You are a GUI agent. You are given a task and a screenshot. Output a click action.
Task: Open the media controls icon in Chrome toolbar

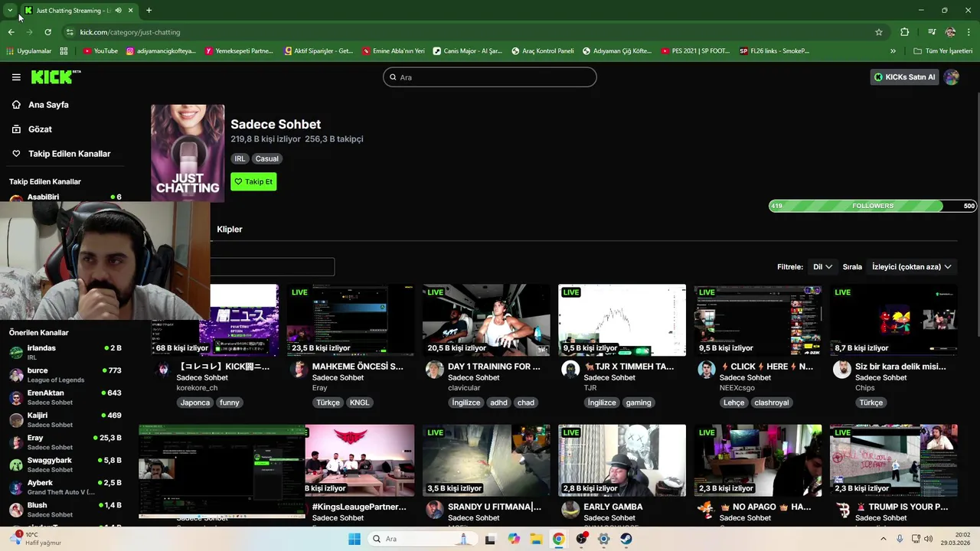pyautogui.click(x=932, y=32)
